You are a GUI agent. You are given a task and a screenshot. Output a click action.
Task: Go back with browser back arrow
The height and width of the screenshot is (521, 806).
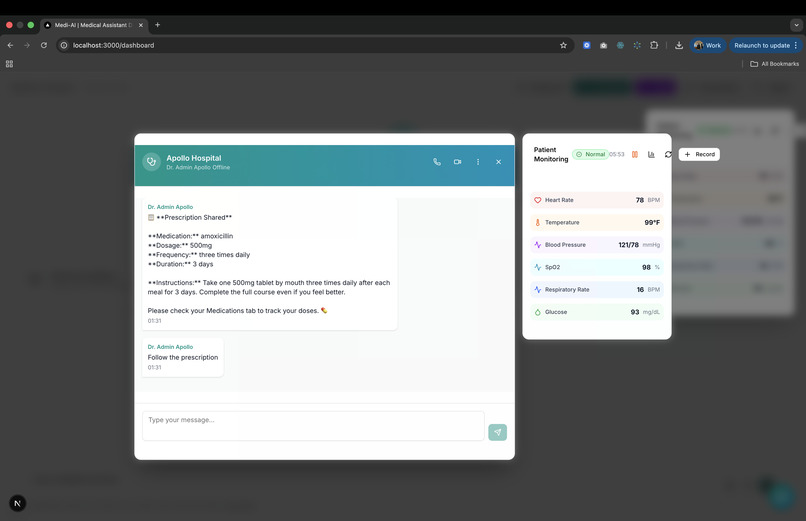pos(10,45)
